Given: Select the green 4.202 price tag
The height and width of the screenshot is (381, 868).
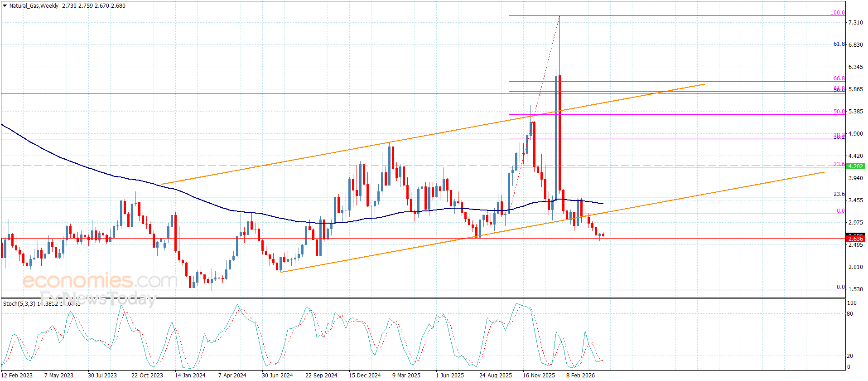Looking at the screenshot, I should pos(855,166).
